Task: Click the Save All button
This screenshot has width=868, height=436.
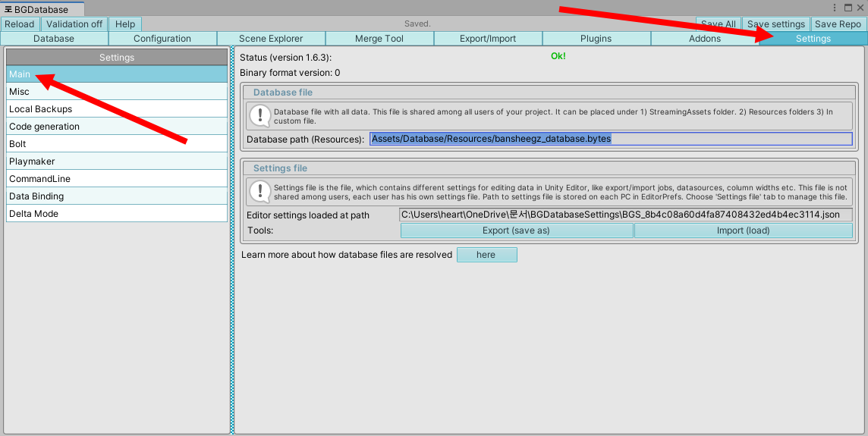Action: (719, 24)
